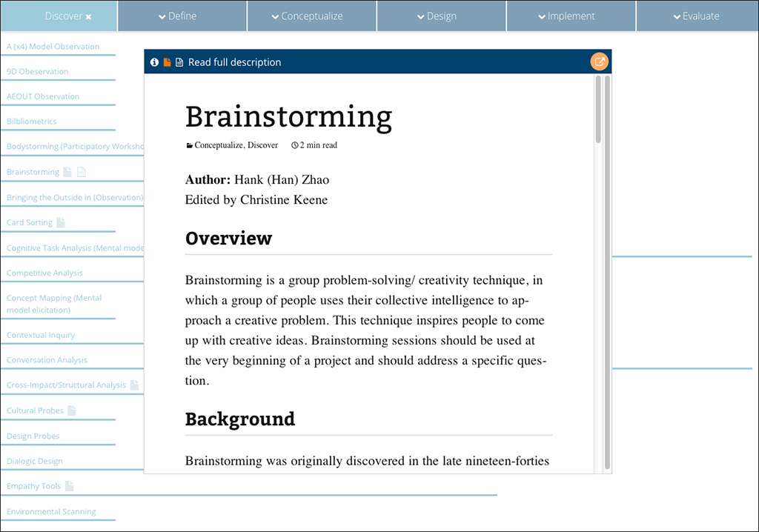This screenshot has height=532, width=759.
Task: Select the Brainstorming entry in the sidebar list
Action: [33, 172]
